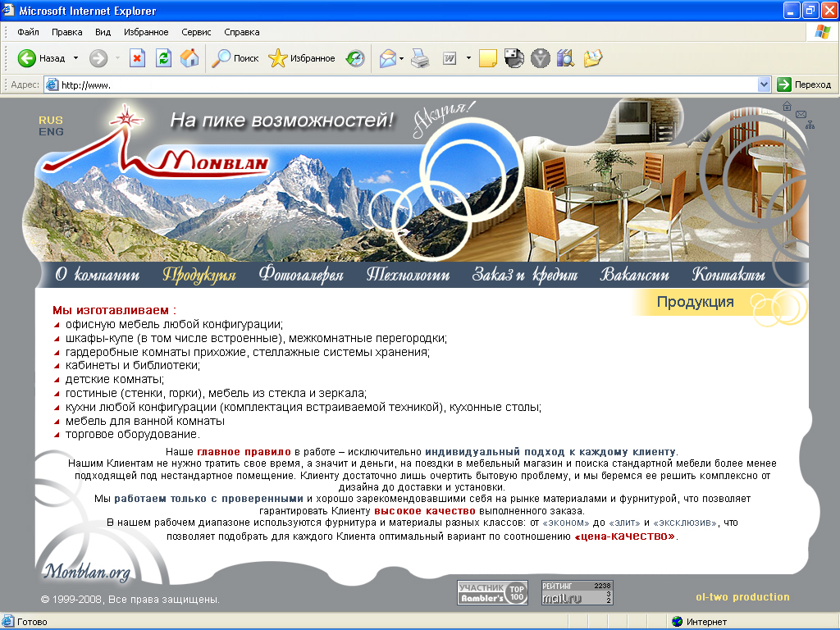
Task: Click the Mail envelope toolbar icon
Action: [387, 58]
